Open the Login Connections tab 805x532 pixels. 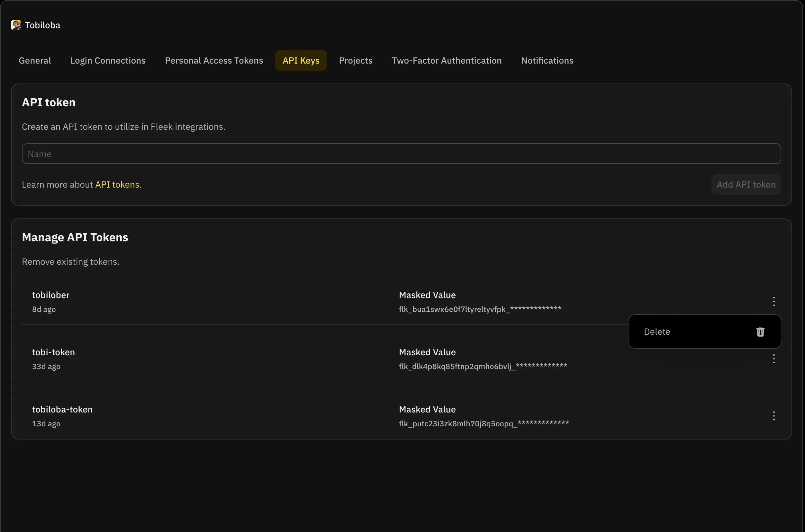pos(108,60)
